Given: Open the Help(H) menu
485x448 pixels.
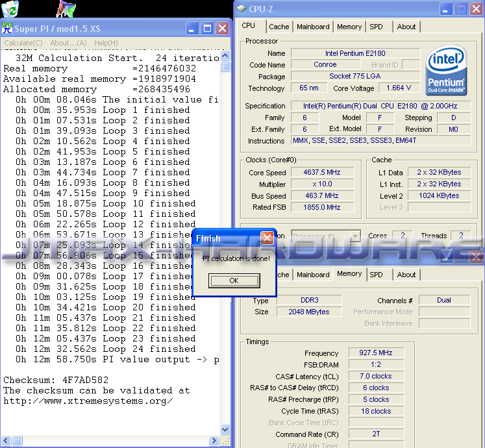Looking at the screenshot, I should click(106, 43).
